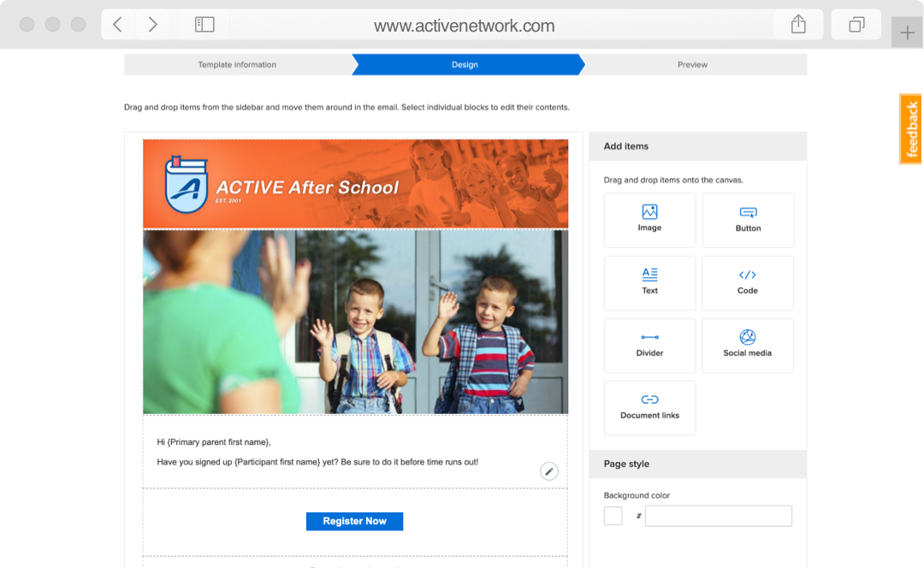Click the Register Now button
This screenshot has height=568, width=924.
(x=354, y=521)
